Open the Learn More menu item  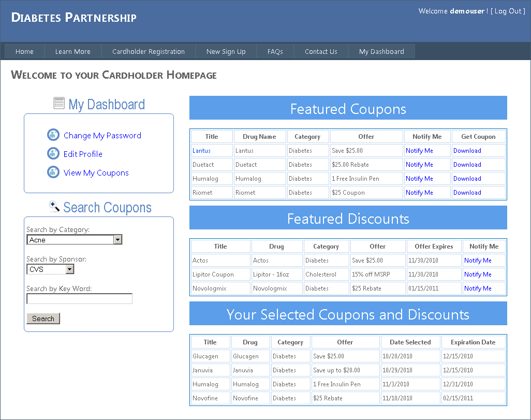pyautogui.click(x=73, y=51)
